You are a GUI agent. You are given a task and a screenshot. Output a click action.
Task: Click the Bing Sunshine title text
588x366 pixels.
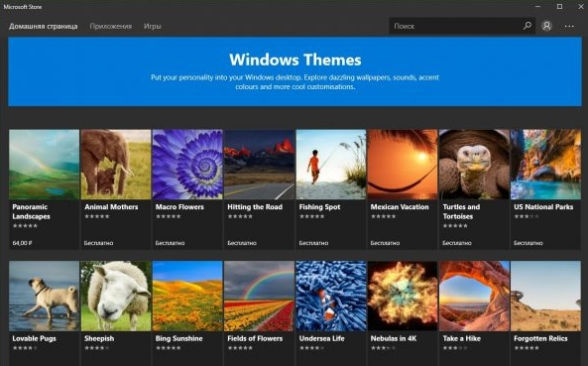[178, 338]
